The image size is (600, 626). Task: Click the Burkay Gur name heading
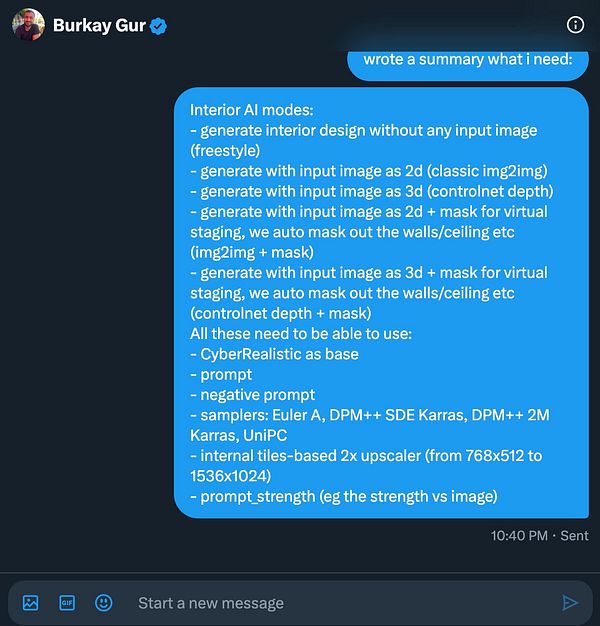(99, 26)
